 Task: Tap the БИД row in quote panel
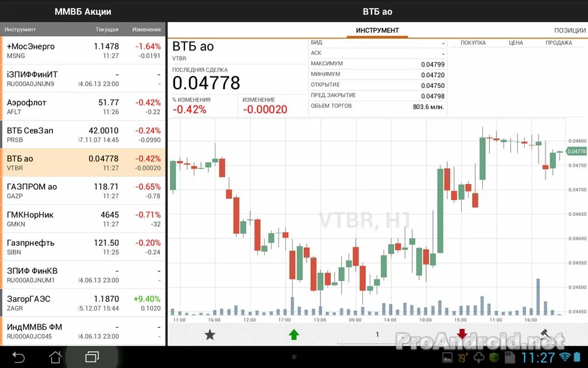coord(377,43)
